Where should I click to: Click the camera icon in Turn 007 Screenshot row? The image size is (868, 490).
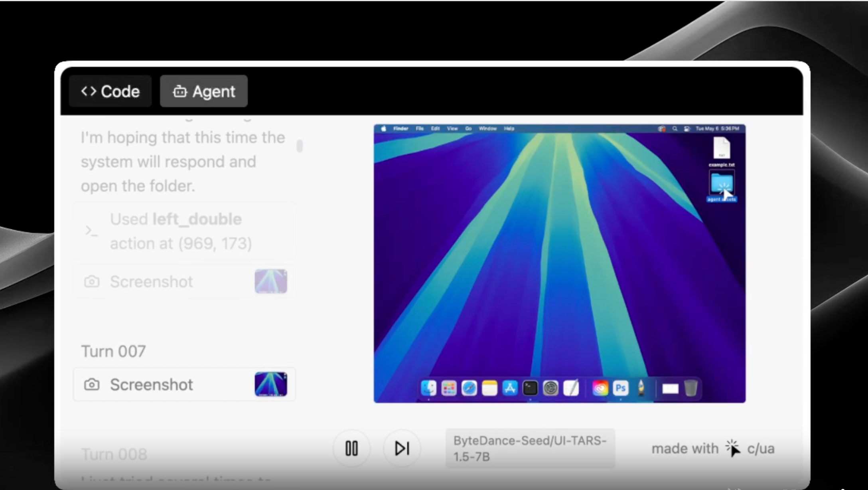92,385
